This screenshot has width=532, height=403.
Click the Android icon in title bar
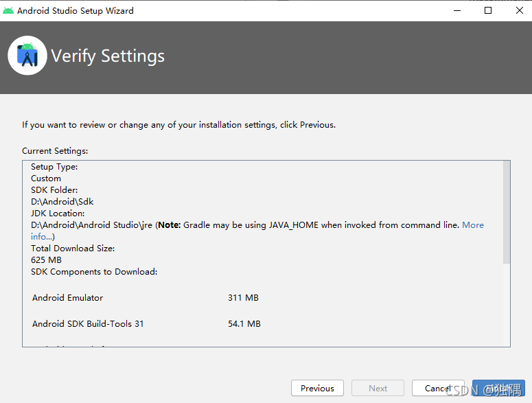pos(8,10)
